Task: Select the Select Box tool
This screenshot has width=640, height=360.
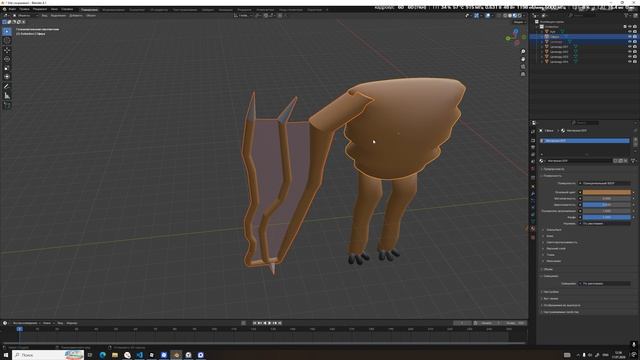Action: 7,31
